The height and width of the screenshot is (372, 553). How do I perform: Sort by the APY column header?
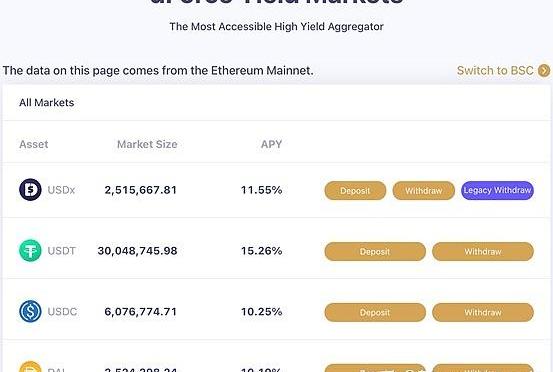tap(271, 144)
